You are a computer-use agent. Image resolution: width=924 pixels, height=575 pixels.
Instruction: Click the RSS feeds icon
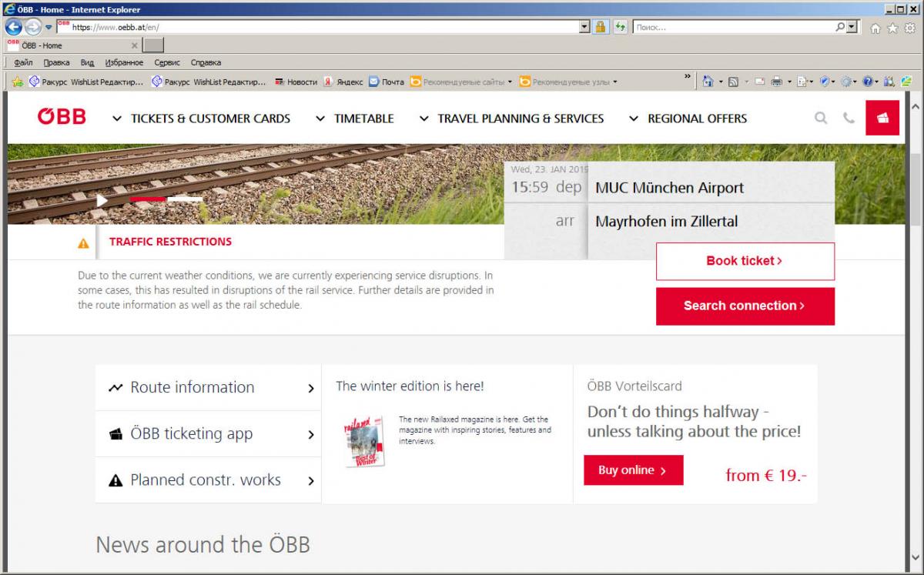click(x=733, y=82)
